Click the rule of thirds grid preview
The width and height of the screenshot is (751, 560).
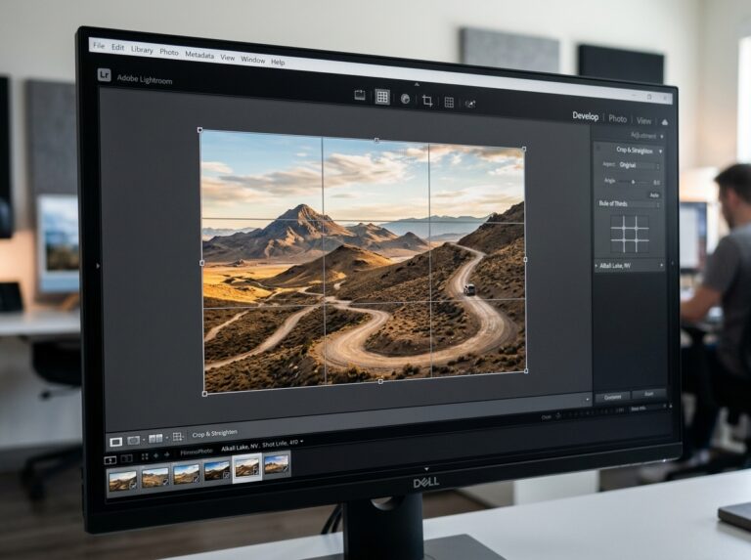point(630,234)
